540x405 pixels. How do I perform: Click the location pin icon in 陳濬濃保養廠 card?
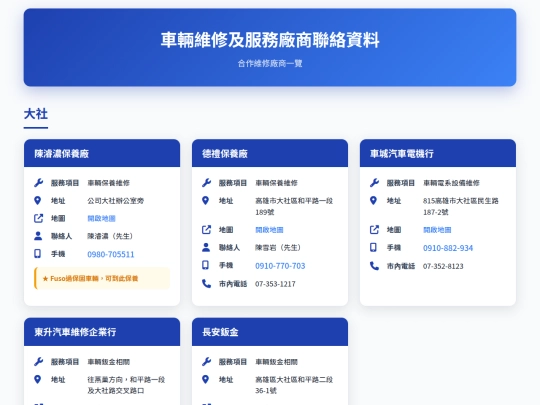pyautogui.click(x=38, y=200)
